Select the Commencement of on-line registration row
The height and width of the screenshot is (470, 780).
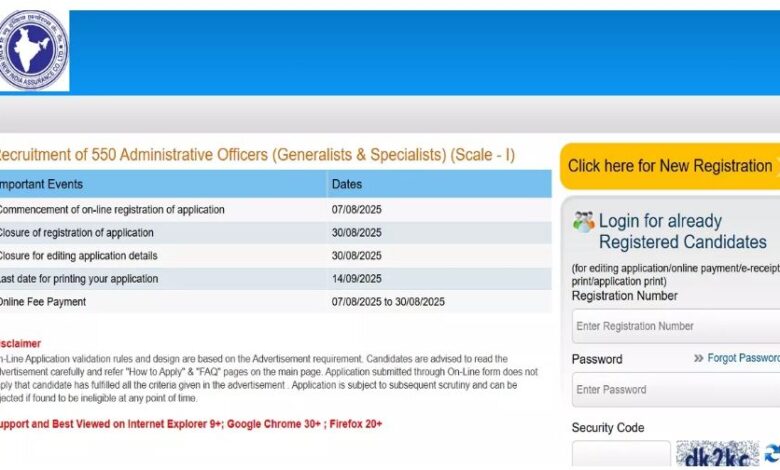[x=276, y=209]
